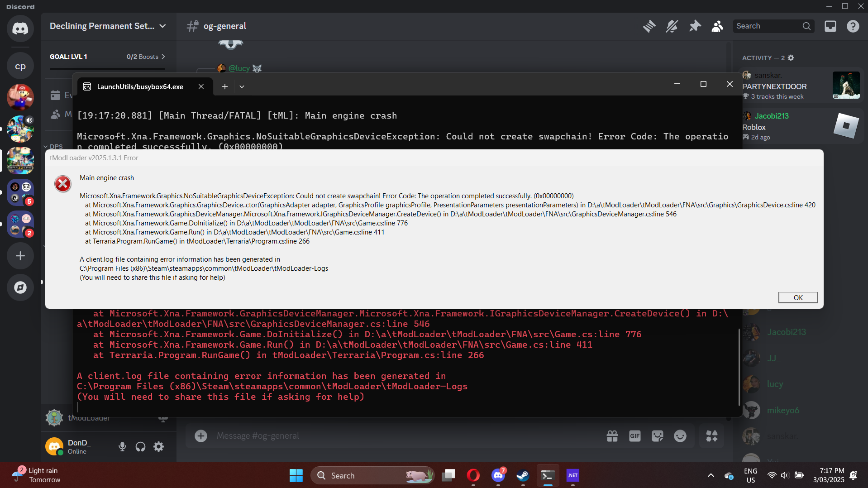Open Steam from the taskbar
868x488 pixels.
click(x=523, y=475)
